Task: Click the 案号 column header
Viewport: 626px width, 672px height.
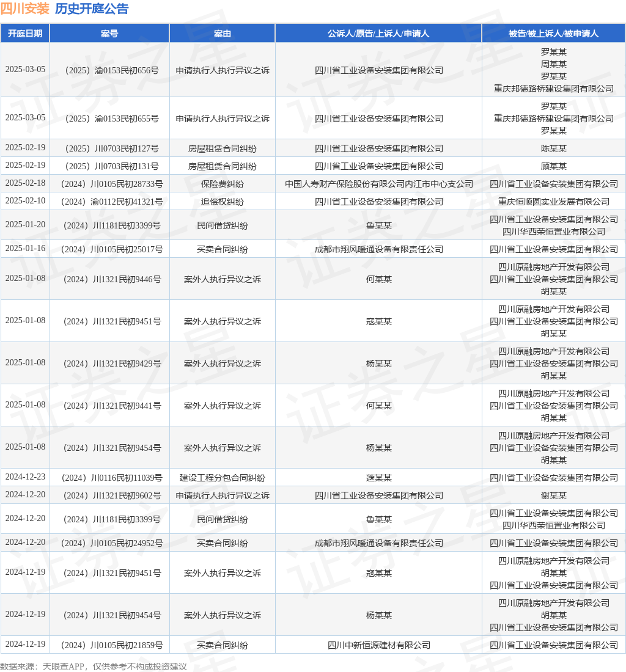Action: (109, 34)
